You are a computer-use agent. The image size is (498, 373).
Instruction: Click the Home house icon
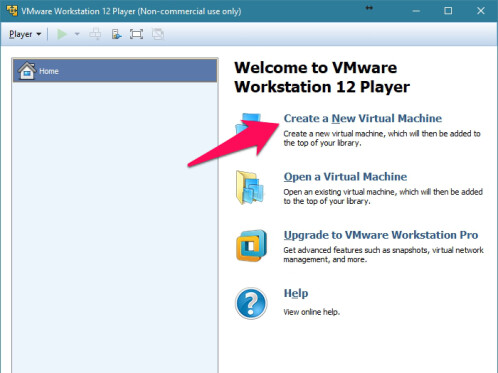click(x=27, y=71)
